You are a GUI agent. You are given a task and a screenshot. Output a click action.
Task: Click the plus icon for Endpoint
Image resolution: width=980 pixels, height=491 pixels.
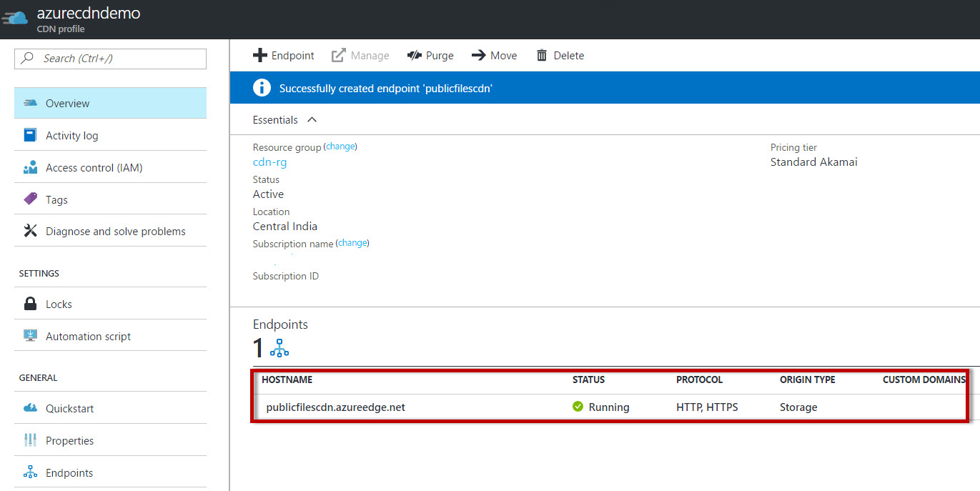(260, 55)
